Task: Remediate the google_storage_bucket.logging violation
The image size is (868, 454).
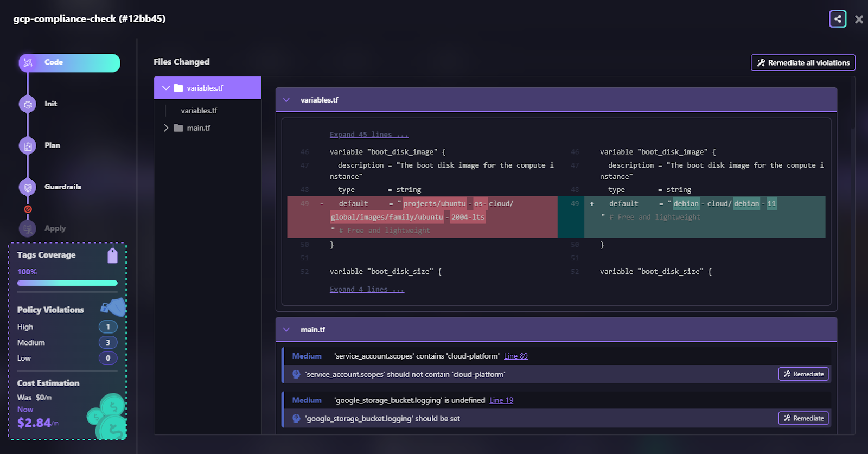Action: point(803,418)
